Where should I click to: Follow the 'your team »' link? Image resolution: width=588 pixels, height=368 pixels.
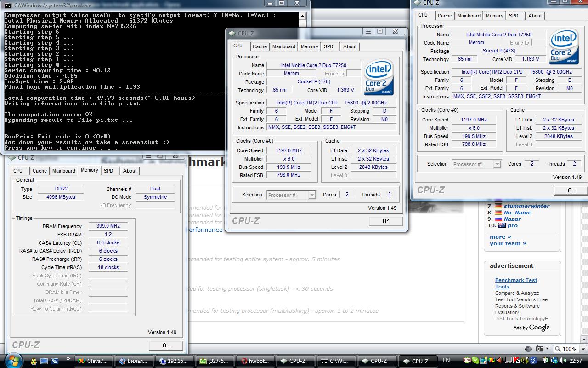(x=508, y=243)
